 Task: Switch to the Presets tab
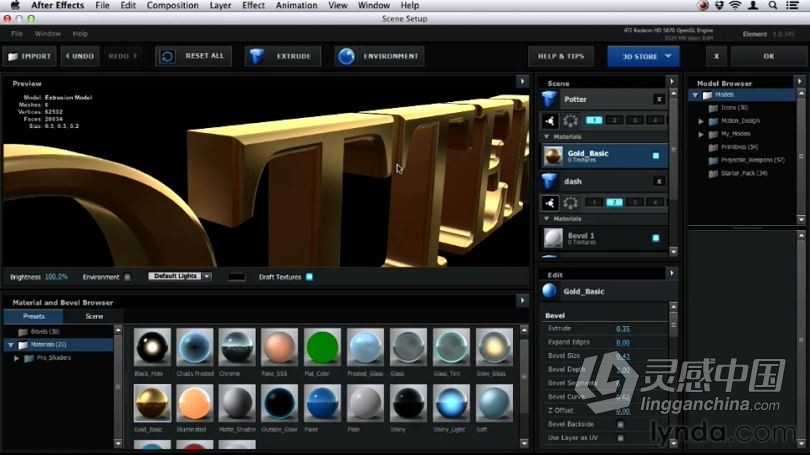point(34,316)
